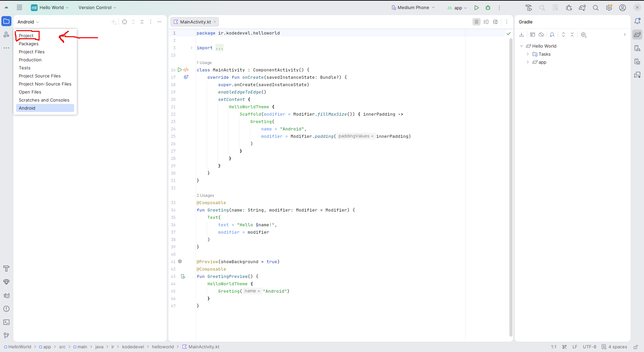This screenshot has height=352, width=644.
Task: Open the Notifications bell icon
Action: click(637, 21)
